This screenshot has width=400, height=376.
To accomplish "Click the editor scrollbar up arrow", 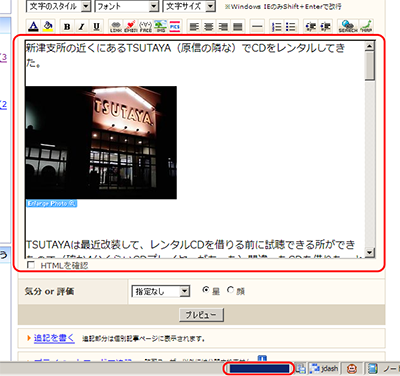I will [x=370, y=46].
